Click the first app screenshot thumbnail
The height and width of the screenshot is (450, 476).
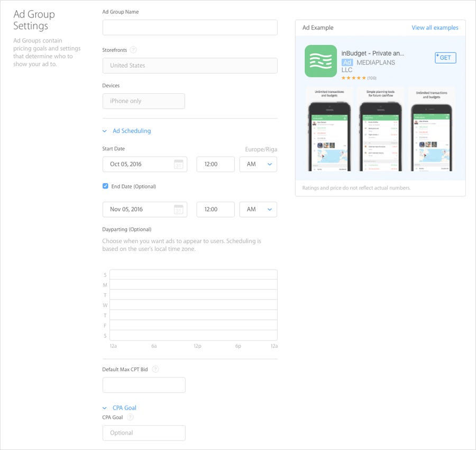pos(329,130)
